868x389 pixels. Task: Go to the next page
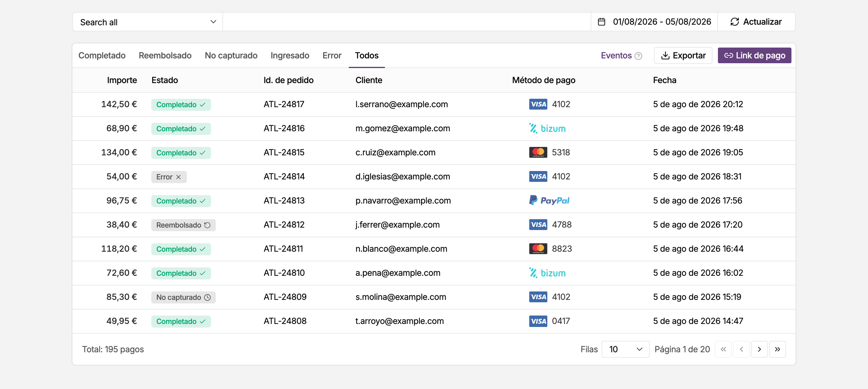(x=759, y=349)
